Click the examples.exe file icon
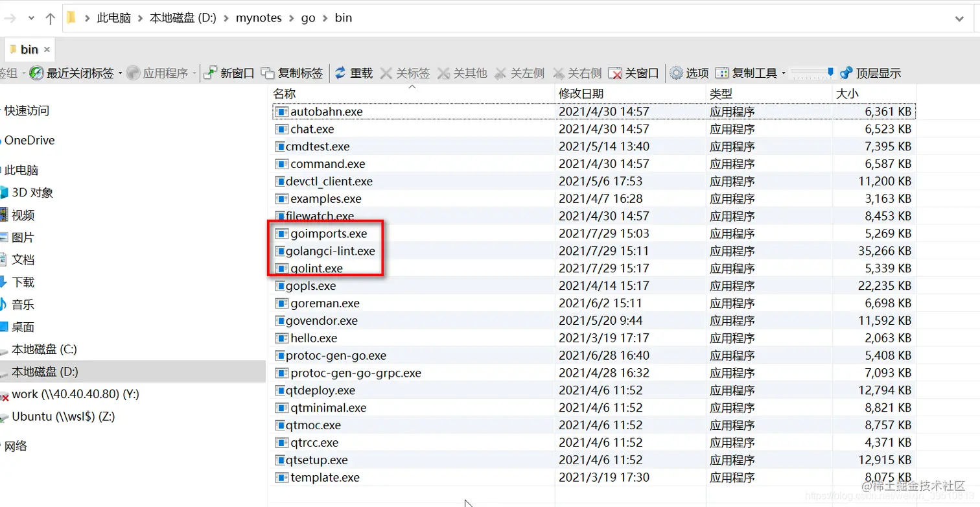The height and width of the screenshot is (507, 980). click(x=281, y=199)
